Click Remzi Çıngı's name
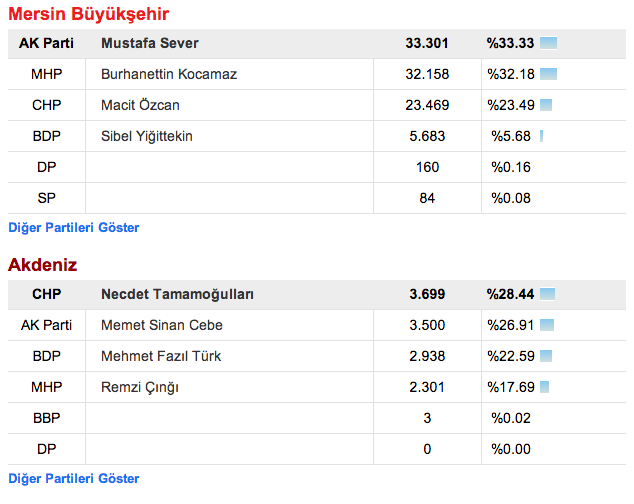The height and width of the screenshot is (504, 634). point(143,387)
